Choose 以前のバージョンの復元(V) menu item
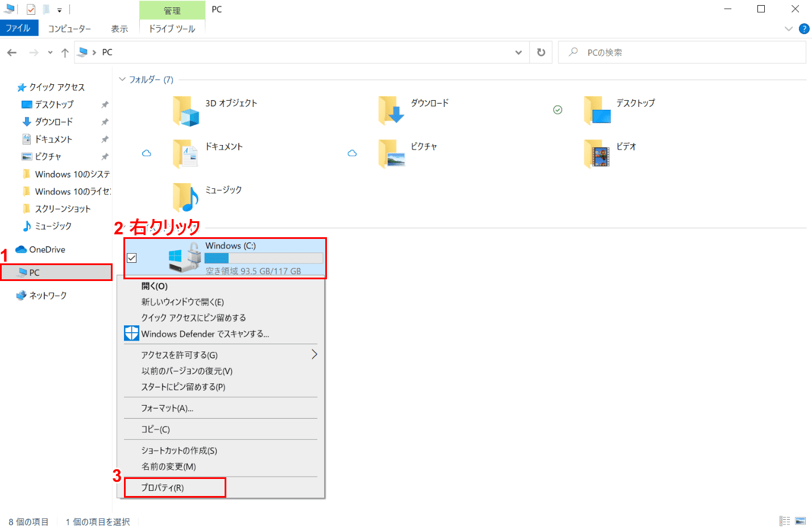The height and width of the screenshot is (529, 812). tap(221, 371)
